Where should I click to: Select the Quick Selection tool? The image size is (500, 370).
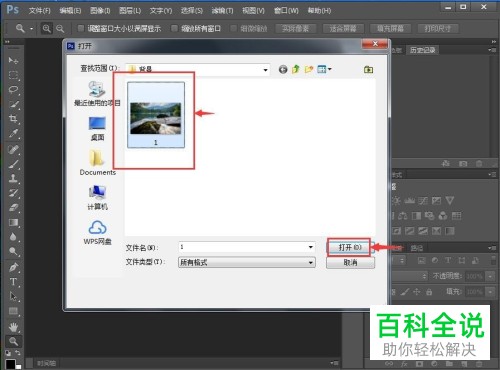point(13,104)
